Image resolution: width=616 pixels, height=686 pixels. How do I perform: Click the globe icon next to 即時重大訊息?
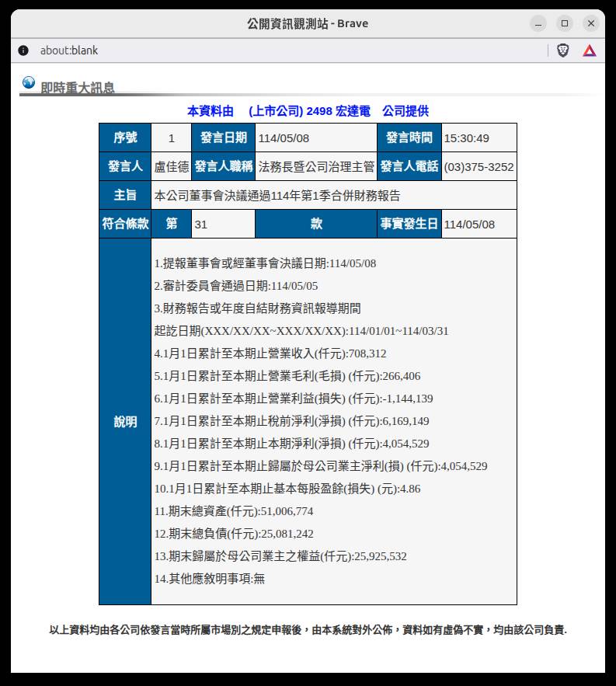point(29,82)
